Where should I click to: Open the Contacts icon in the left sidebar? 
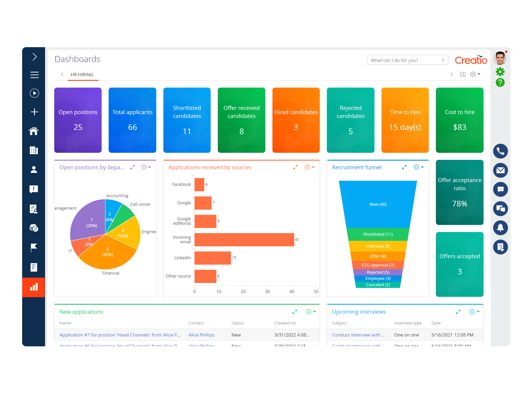point(34,169)
